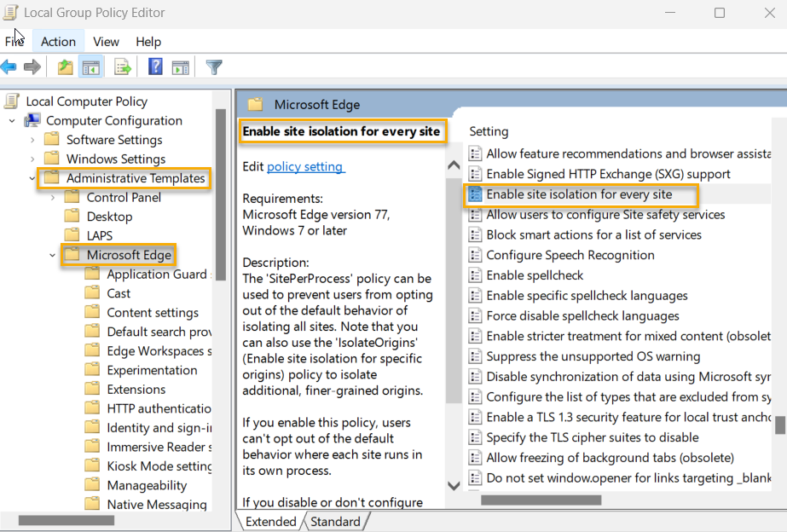Toggle the Show/Hide Console Tree icon
787x532 pixels.
(x=91, y=66)
